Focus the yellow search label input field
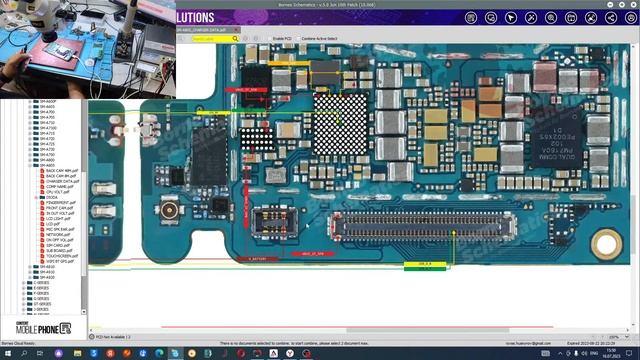This screenshot has height=360, width=640. (212, 39)
